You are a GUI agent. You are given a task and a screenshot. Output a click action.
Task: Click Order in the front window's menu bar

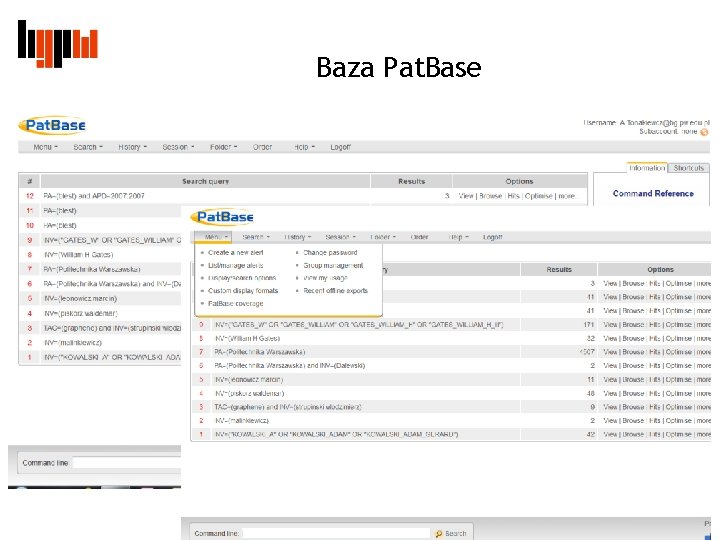coord(419,237)
